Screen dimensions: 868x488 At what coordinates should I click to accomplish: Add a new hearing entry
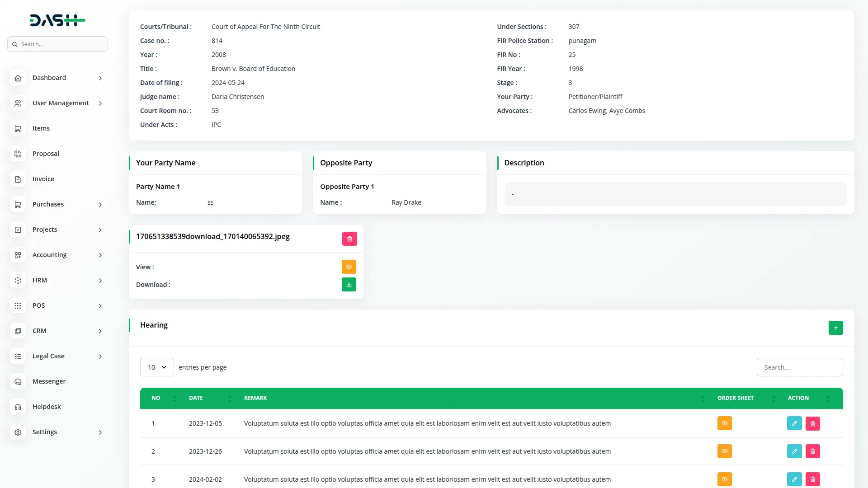click(836, 328)
